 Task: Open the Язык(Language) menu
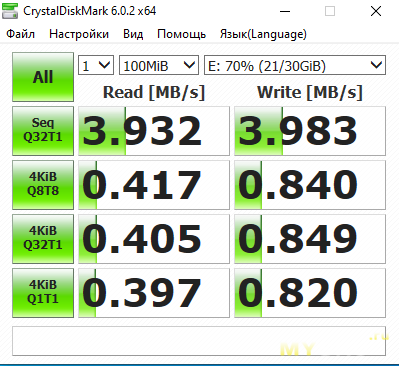[x=263, y=34]
